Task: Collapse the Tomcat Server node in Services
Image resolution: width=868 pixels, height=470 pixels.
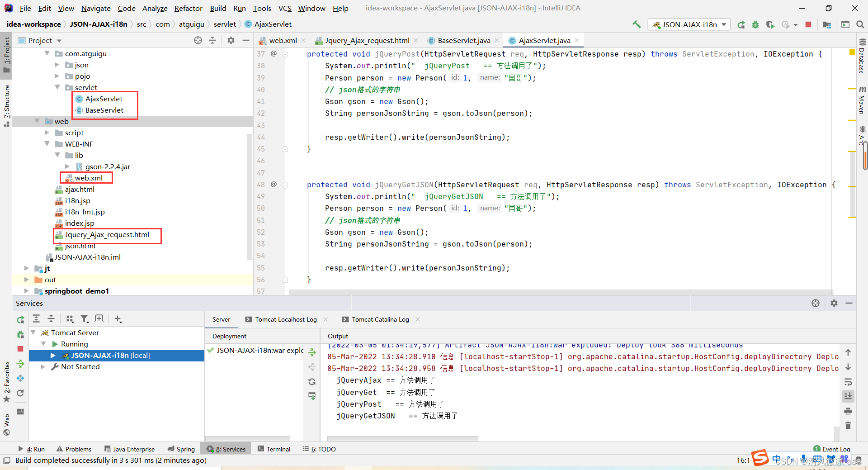Action: click(x=33, y=332)
